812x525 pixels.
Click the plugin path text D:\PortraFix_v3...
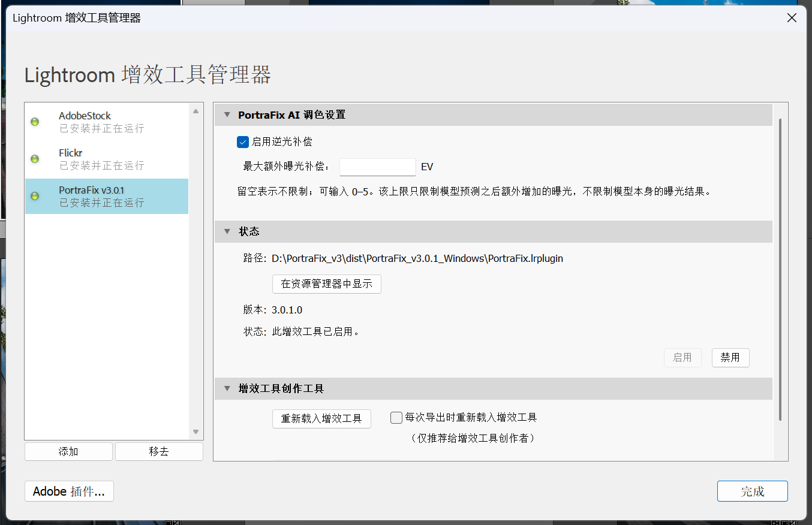click(417, 259)
